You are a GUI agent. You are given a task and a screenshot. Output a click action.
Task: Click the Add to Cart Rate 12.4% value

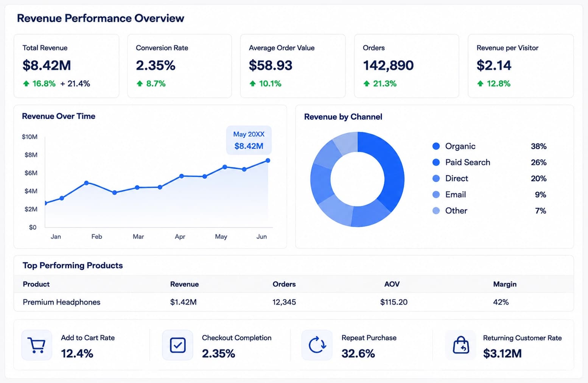77,353
